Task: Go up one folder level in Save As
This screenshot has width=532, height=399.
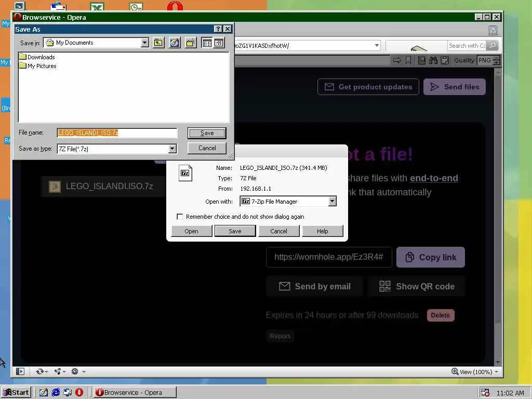Action: click(x=158, y=43)
